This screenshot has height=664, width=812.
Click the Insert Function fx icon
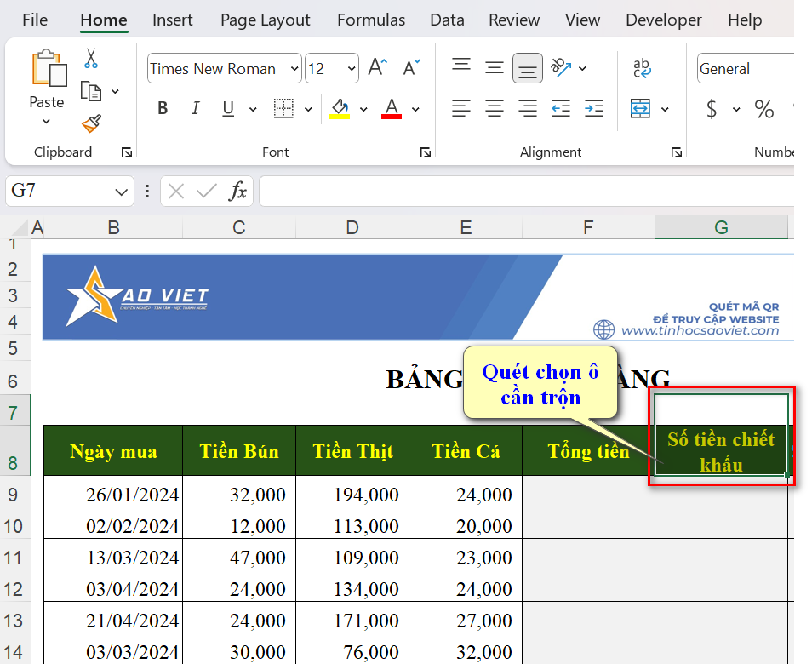pyautogui.click(x=238, y=192)
